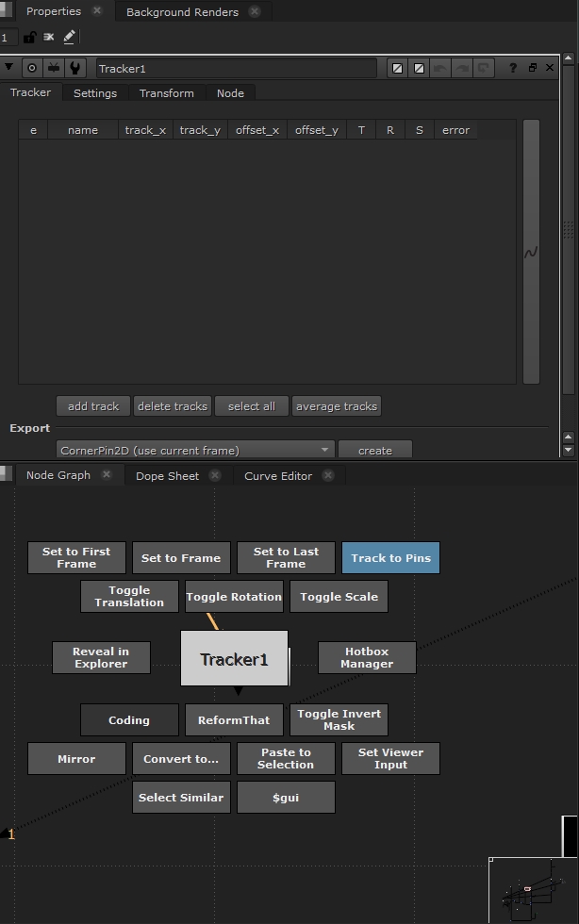579x924 pixels.
Task: Open the Curve Editor tab
Action: point(277,476)
